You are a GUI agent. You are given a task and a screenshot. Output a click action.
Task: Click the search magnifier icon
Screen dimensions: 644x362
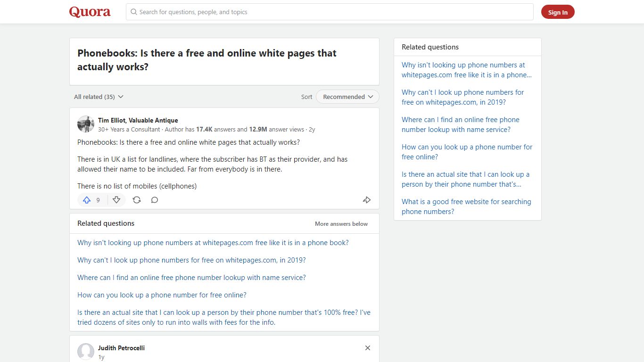coord(134,12)
